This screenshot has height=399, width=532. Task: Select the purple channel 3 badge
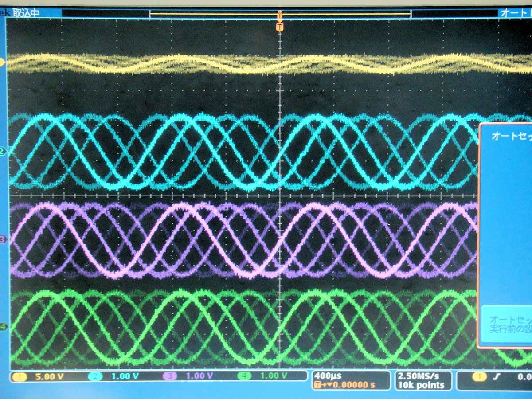click(x=171, y=376)
